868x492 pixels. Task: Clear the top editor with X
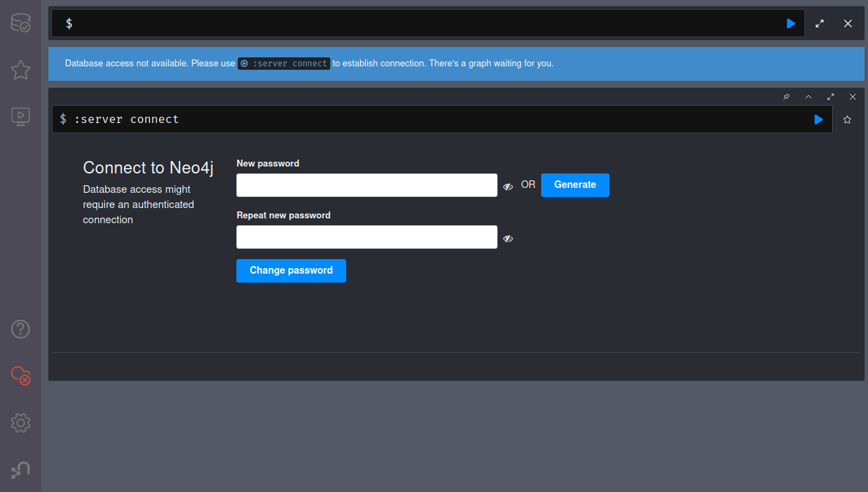coord(848,23)
